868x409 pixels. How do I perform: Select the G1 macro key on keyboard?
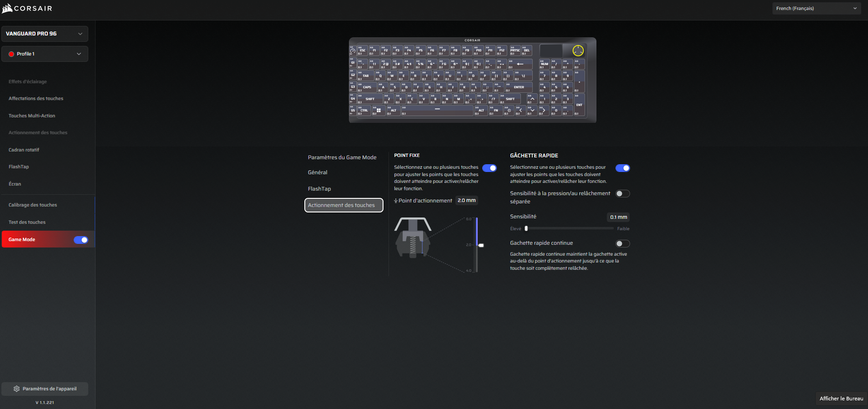point(353,63)
